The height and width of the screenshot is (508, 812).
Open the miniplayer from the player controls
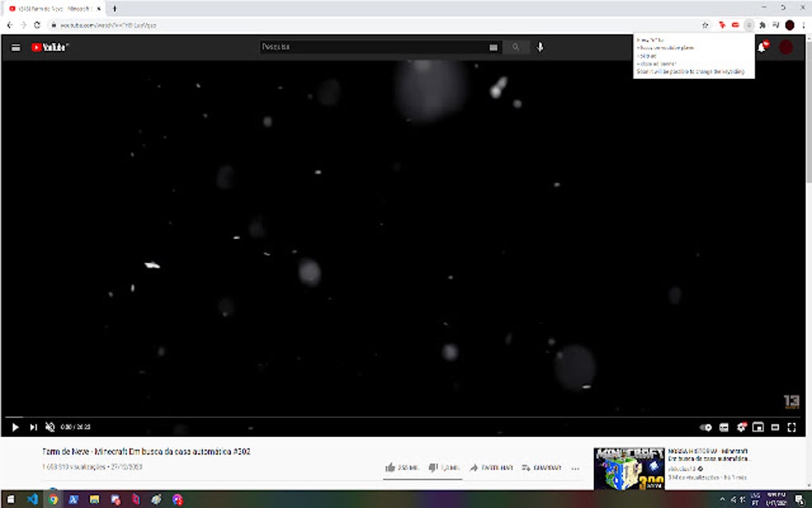pyautogui.click(x=758, y=428)
